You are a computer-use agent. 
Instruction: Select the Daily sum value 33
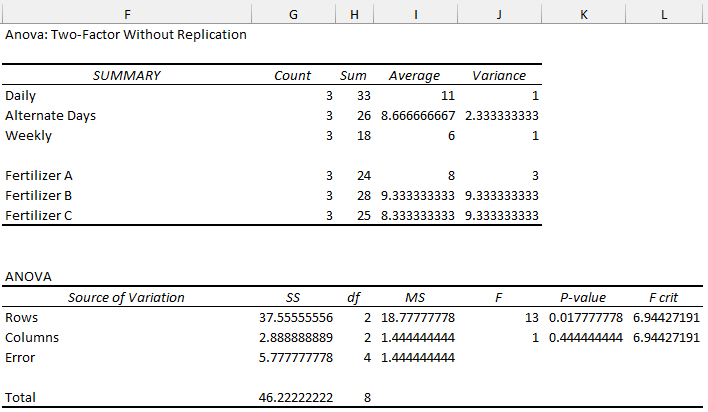(x=356, y=96)
